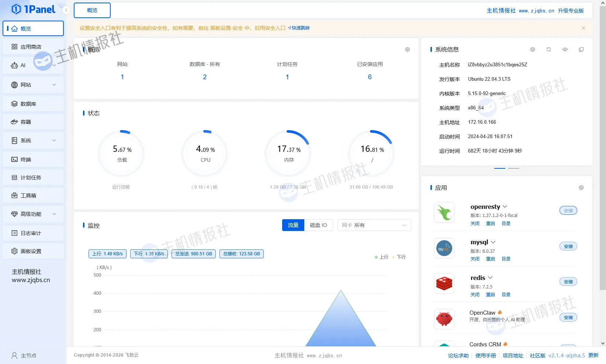Collapse the sidebar with the arrow button

66,10
